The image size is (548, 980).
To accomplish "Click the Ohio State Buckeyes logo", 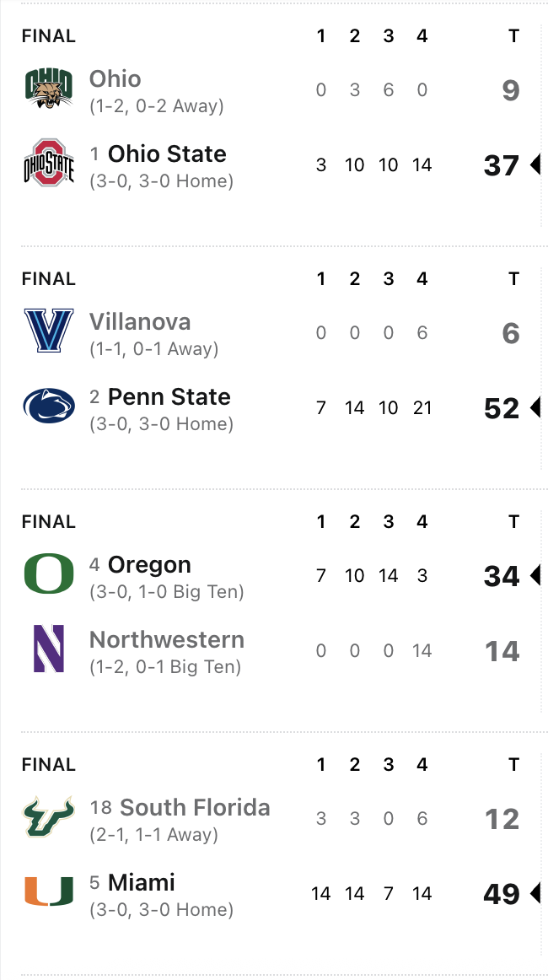I will click(48, 164).
